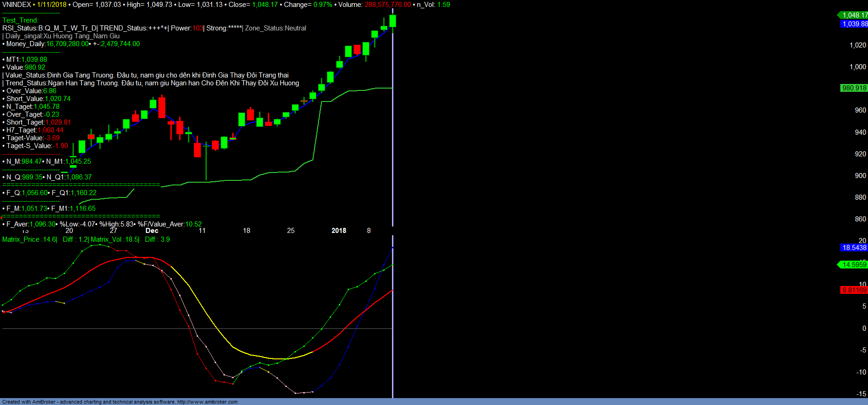Click the date axis label 18
Screen dimensions: 868x405
247,231
